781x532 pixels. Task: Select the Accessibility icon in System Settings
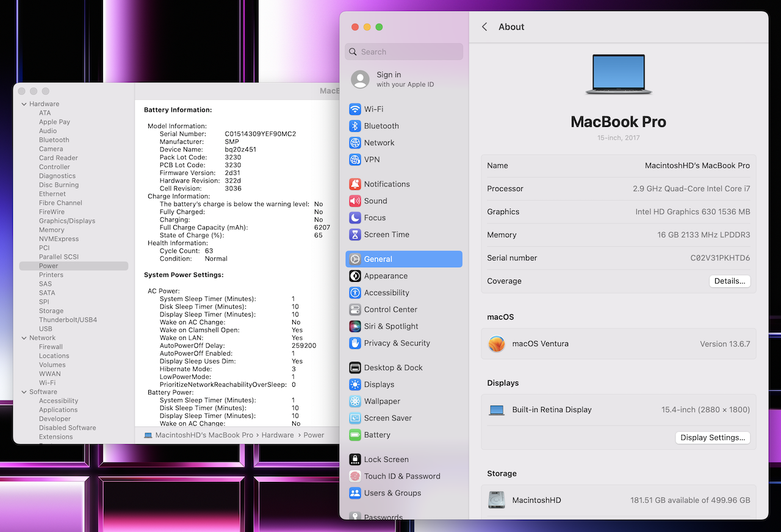click(355, 293)
